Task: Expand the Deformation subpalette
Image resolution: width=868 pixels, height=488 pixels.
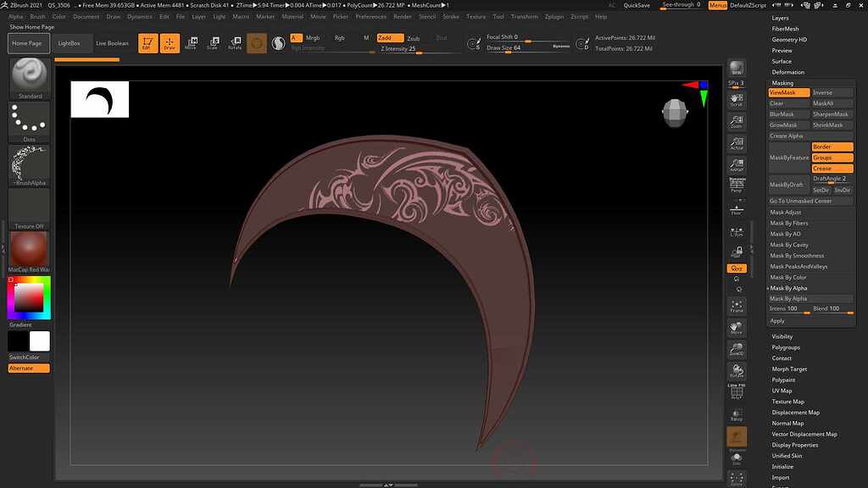Action: coord(787,72)
